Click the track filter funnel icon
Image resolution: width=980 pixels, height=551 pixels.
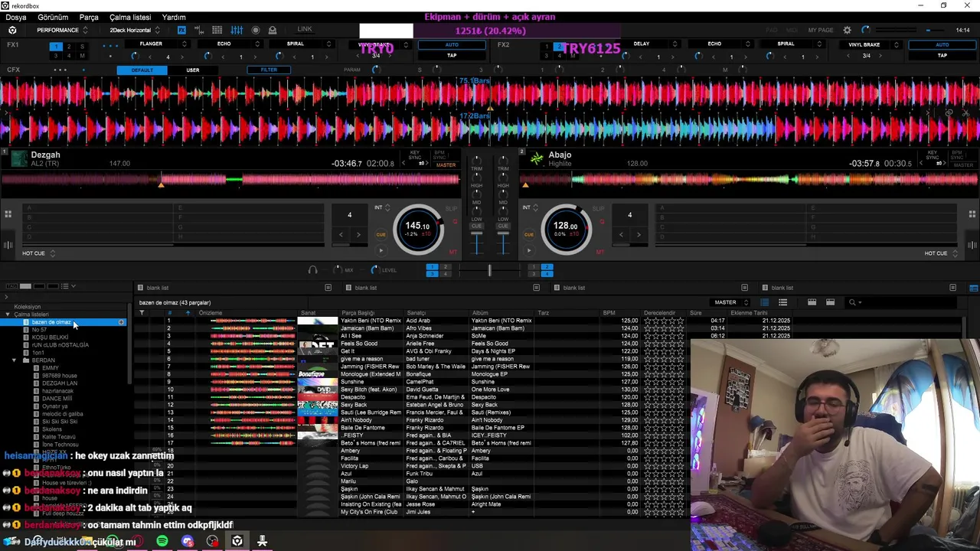[x=142, y=312]
